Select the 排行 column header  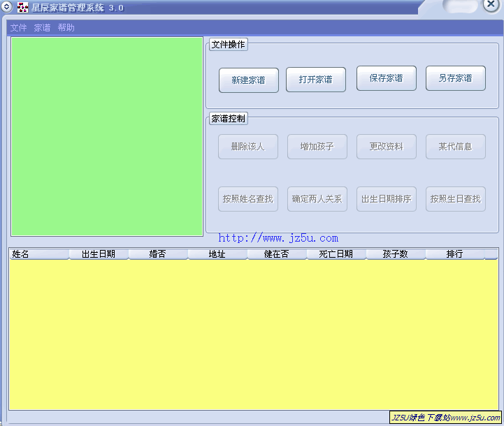456,254
